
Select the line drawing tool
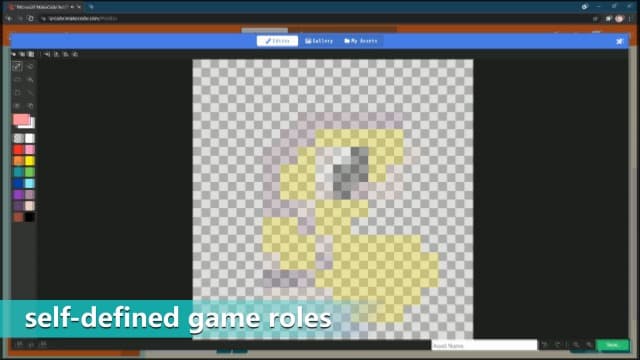point(30,93)
